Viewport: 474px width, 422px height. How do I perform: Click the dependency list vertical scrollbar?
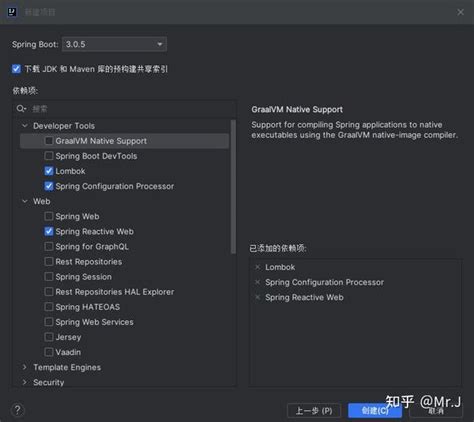[x=233, y=187]
